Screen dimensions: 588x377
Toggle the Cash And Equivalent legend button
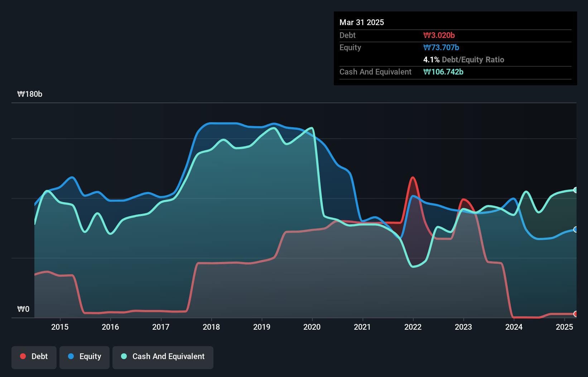point(163,357)
